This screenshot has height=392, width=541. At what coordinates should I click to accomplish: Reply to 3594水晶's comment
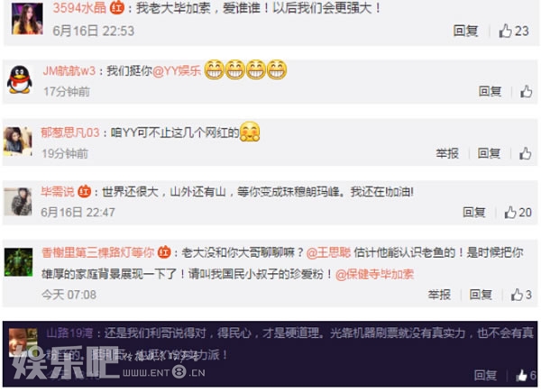465,31
